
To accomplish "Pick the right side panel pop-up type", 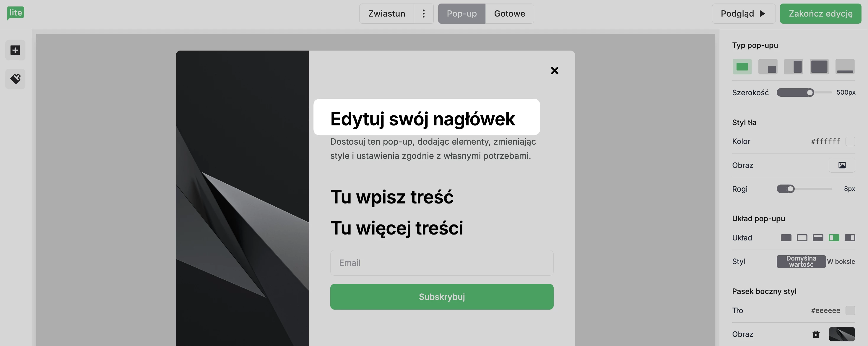I will pyautogui.click(x=794, y=67).
